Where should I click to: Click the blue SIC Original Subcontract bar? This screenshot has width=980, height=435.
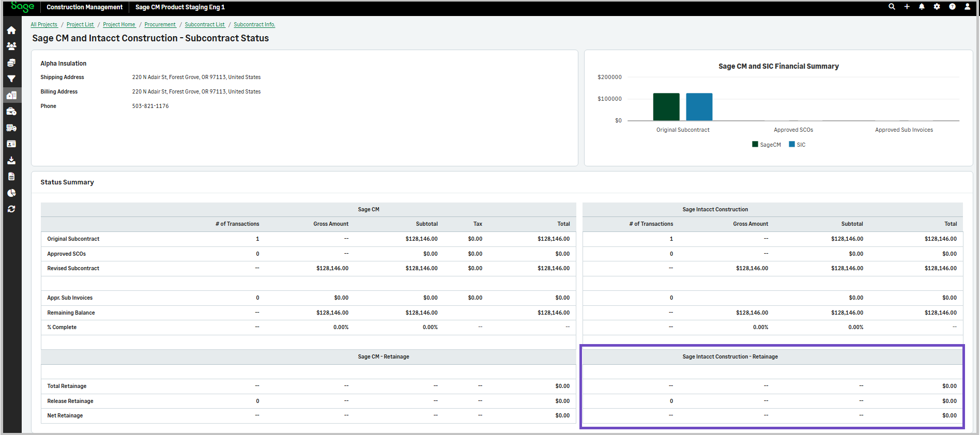click(x=699, y=107)
